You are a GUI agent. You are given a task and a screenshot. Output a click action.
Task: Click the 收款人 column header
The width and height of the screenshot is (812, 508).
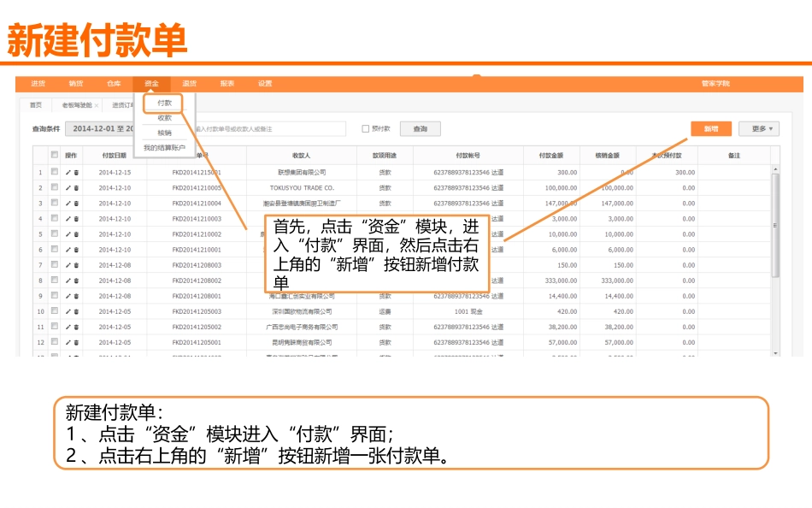[x=302, y=156]
